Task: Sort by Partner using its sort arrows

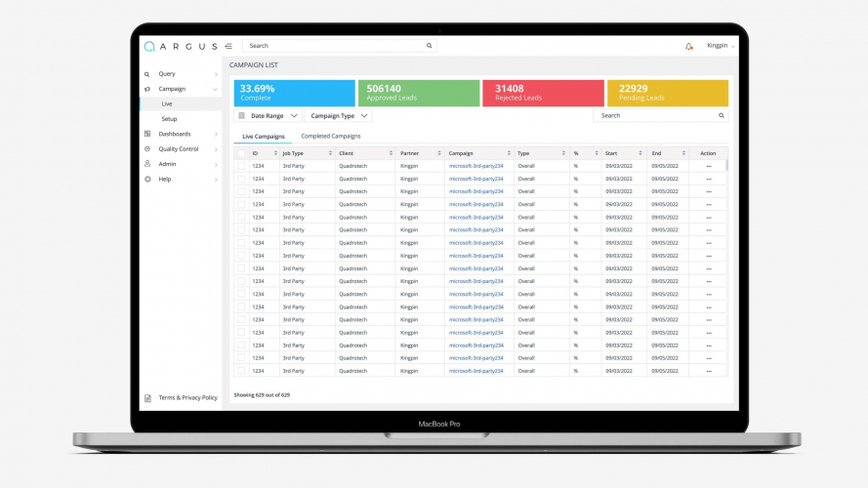Action: click(439, 153)
